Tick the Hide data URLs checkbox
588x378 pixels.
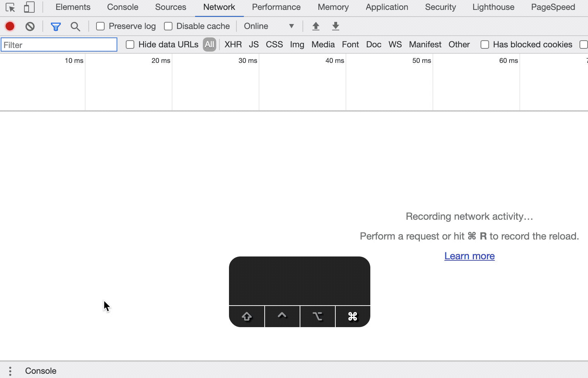(130, 45)
